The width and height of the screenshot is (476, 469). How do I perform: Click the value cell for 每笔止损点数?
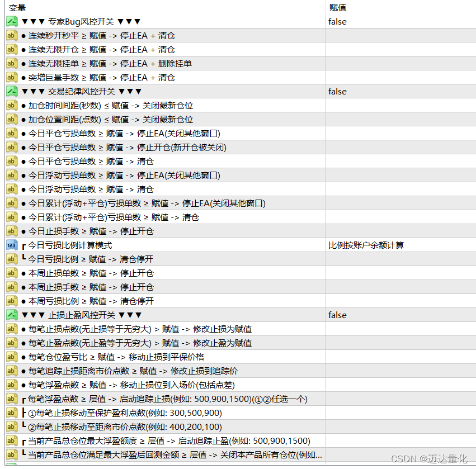click(400, 329)
